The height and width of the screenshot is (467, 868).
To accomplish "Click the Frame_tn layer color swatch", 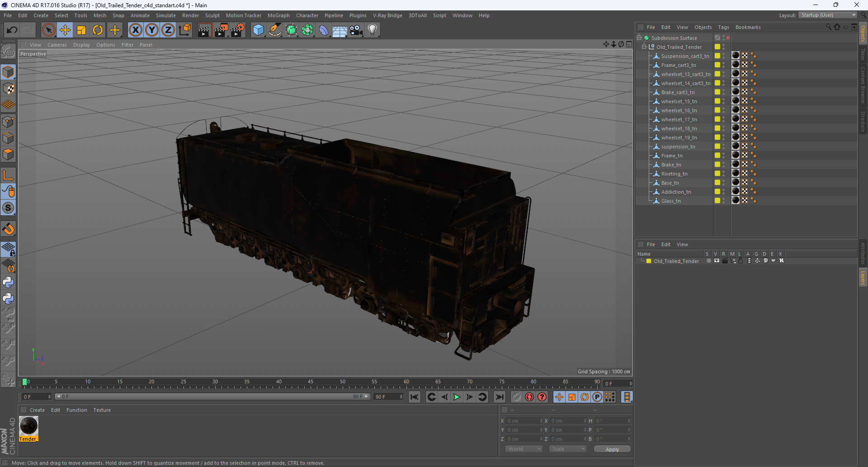I will [x=717, y=155].
